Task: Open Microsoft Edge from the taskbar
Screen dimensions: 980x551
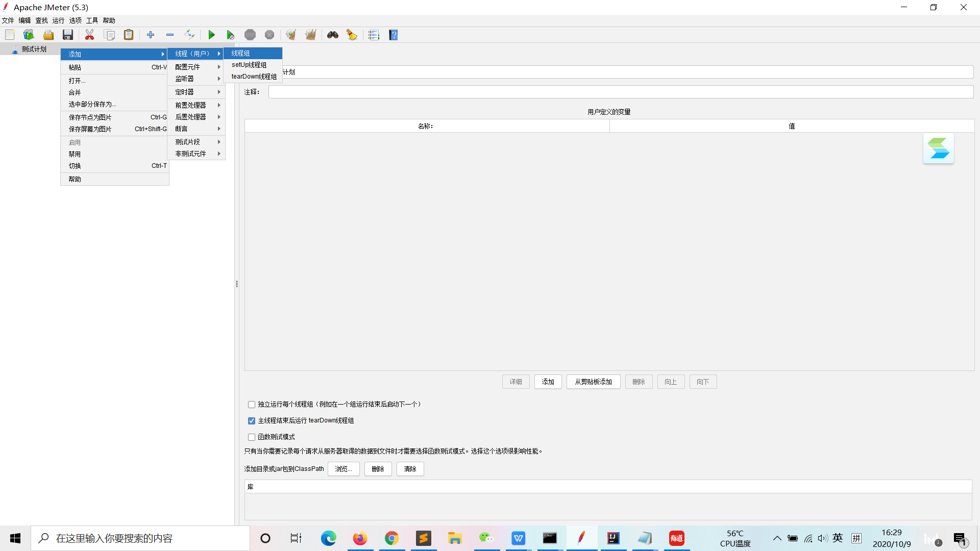Action: 329,538
